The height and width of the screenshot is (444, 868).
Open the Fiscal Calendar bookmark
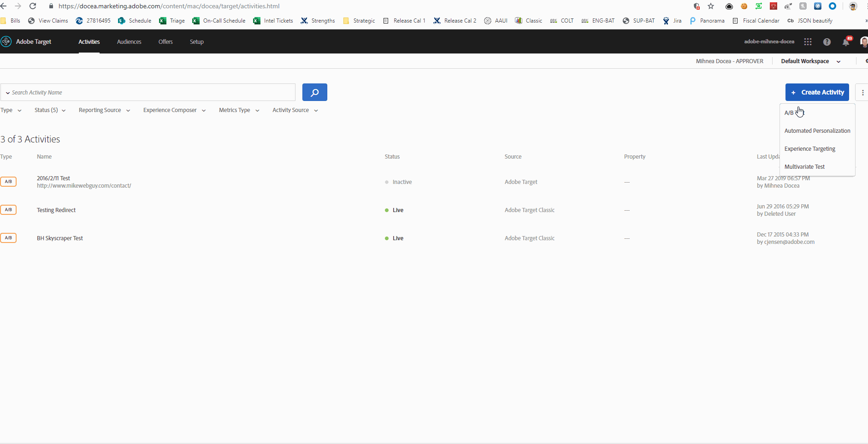756,21
